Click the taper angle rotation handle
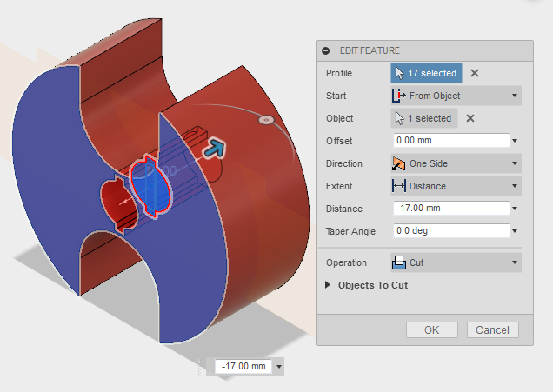Viewport: 553px width, 392px height. 267,119
